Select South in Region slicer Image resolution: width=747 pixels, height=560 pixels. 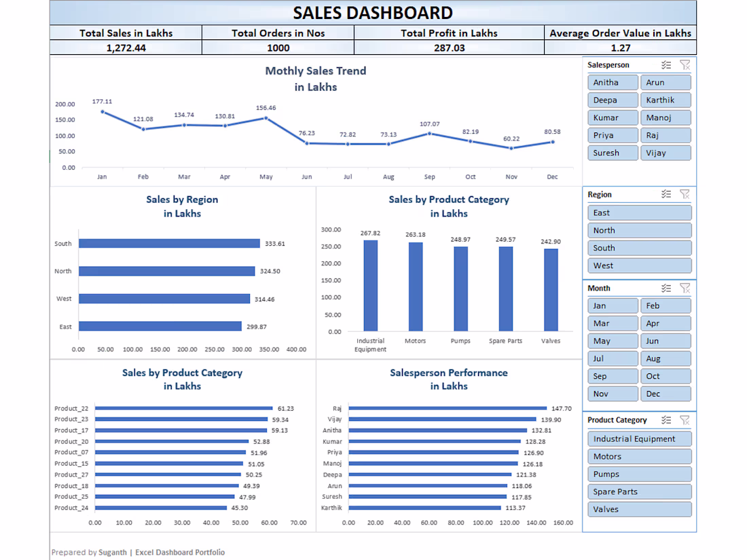[x=639, y=248]
